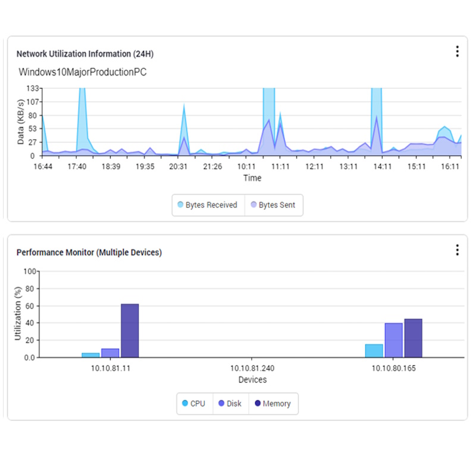Image resolution: width=476 pixels, height=476 pixels.
Task: Open the Performance Monitor panel kebab menu
Action: 457,250
